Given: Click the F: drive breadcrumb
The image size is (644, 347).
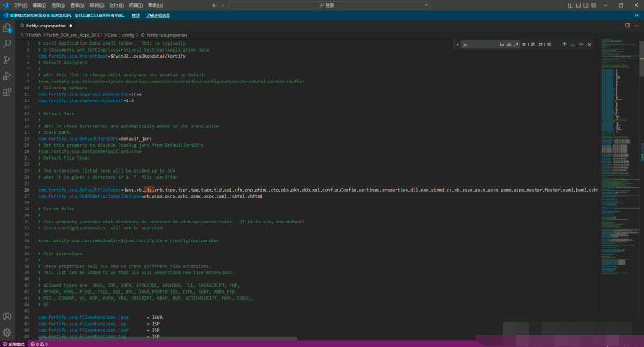Looking at the screenshot, I should click(22, 35).
